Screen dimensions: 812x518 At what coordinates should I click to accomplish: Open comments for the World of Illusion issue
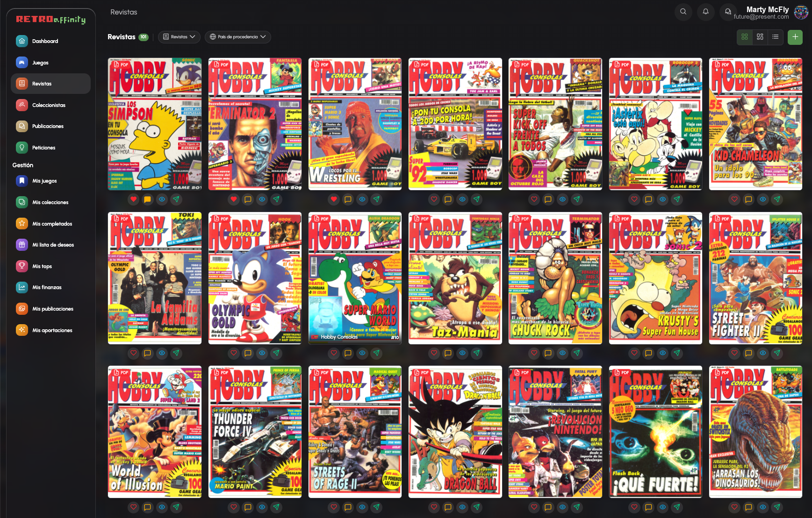point(147,507)
